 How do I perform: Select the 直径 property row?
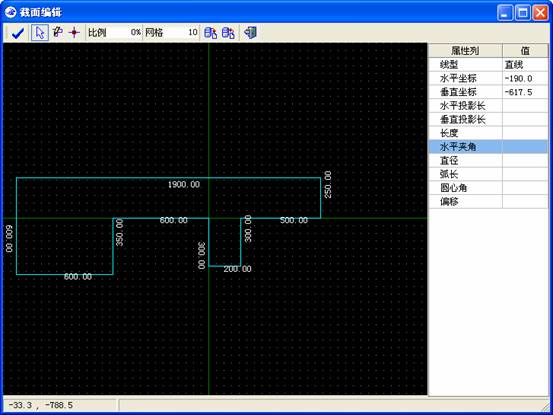pos(488,160)
